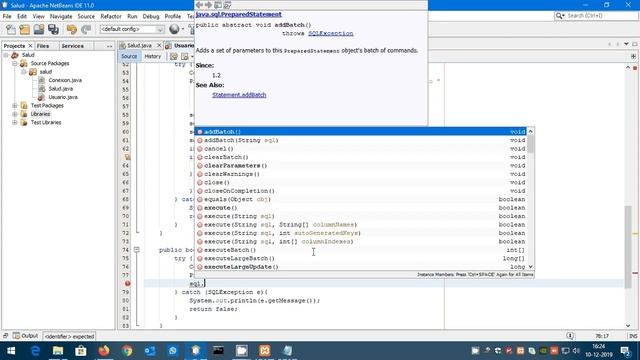This screenshot has width=640, height=360.
Task: Open the Windows Action Center
Action: 625,351
